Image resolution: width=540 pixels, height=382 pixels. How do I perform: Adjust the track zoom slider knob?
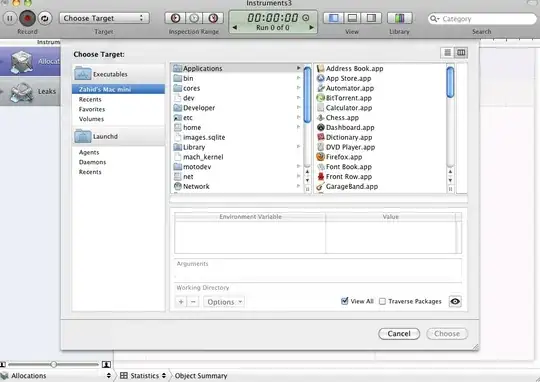coord(53,364)
